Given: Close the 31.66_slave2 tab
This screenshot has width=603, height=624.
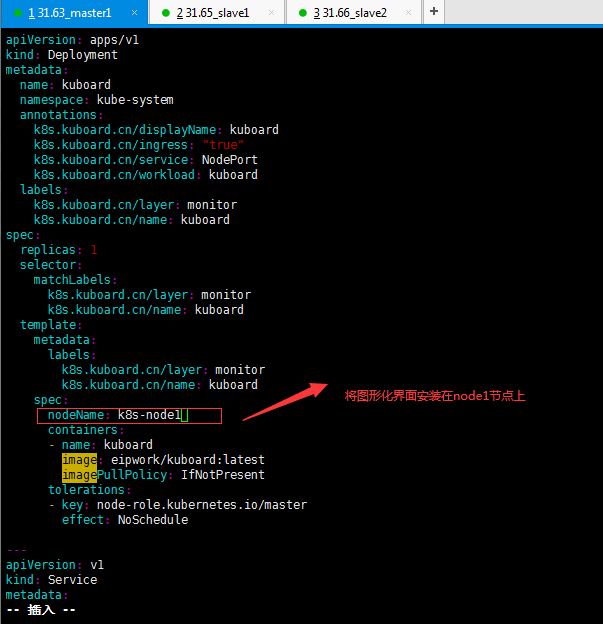Looking at the screenshot, I should click(x=408, y=13).
